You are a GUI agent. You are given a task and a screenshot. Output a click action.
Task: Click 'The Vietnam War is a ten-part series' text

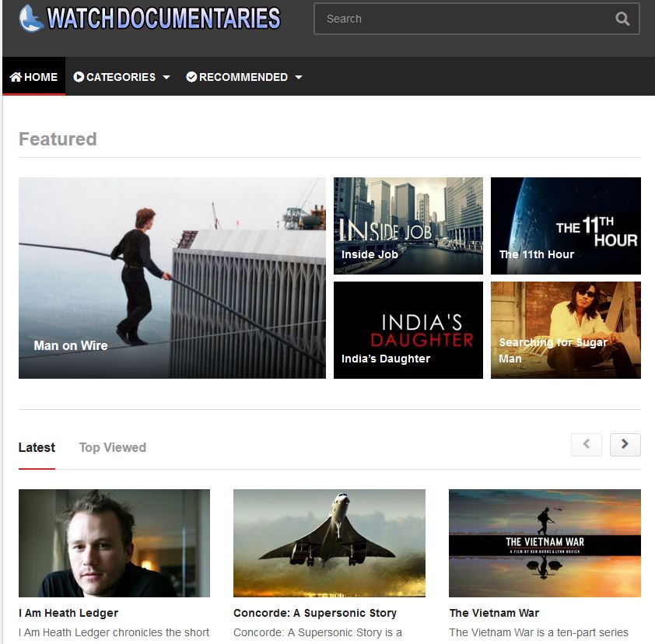(x=539, y=632)
